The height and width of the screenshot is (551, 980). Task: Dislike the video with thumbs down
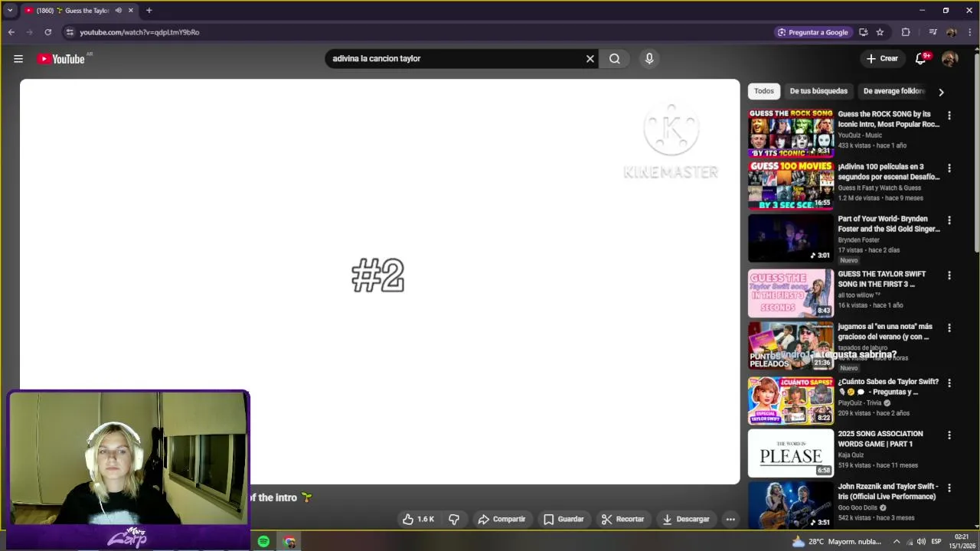pyautogui.click(x=454, y=519)
